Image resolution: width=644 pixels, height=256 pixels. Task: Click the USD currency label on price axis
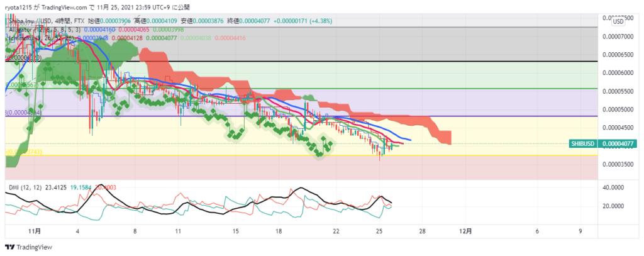[x=618, y=21]
